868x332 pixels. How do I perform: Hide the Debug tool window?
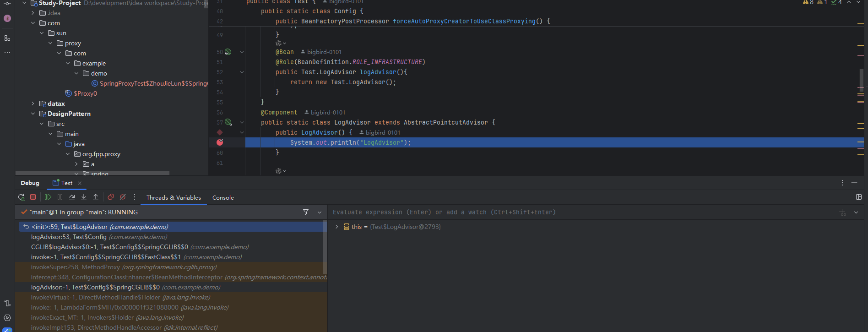click(854, 183)
